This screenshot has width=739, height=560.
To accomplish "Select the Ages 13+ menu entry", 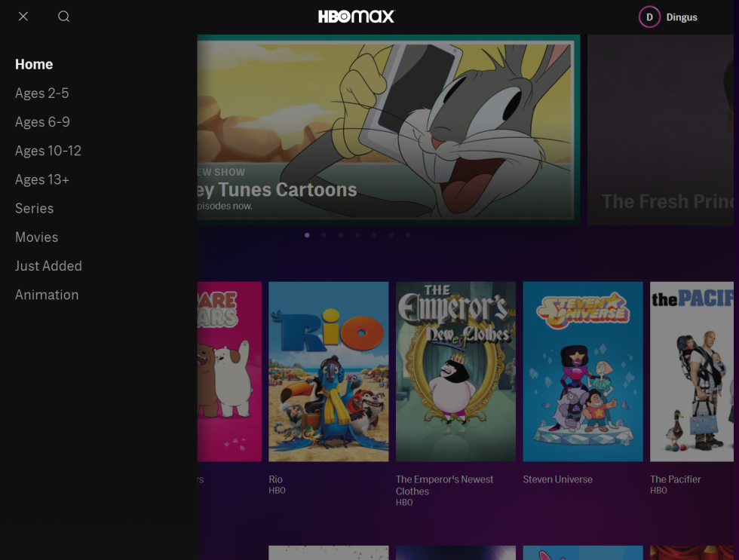I will pos(41,179).
